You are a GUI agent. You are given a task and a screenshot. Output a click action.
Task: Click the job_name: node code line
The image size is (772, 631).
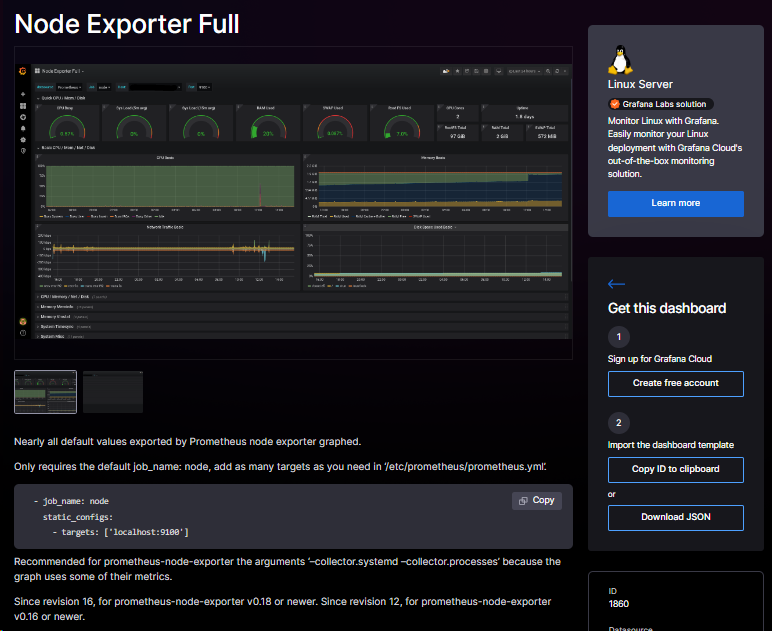click(x=71, y=501)
